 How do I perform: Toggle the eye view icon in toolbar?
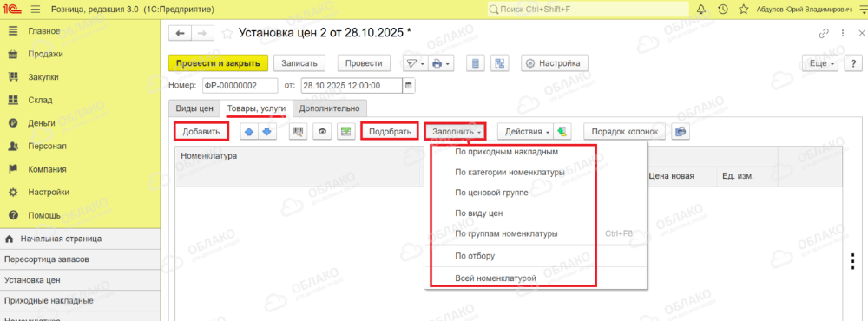coord(322,132)
